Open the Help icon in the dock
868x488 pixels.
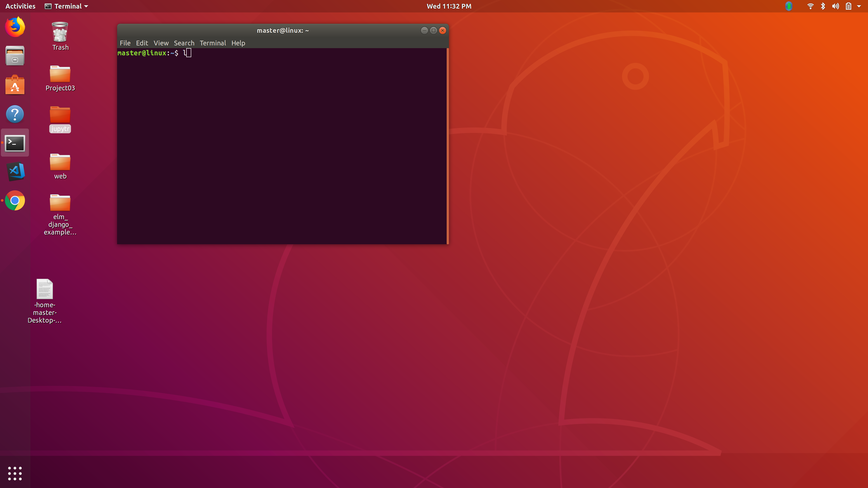click(15, 114)
